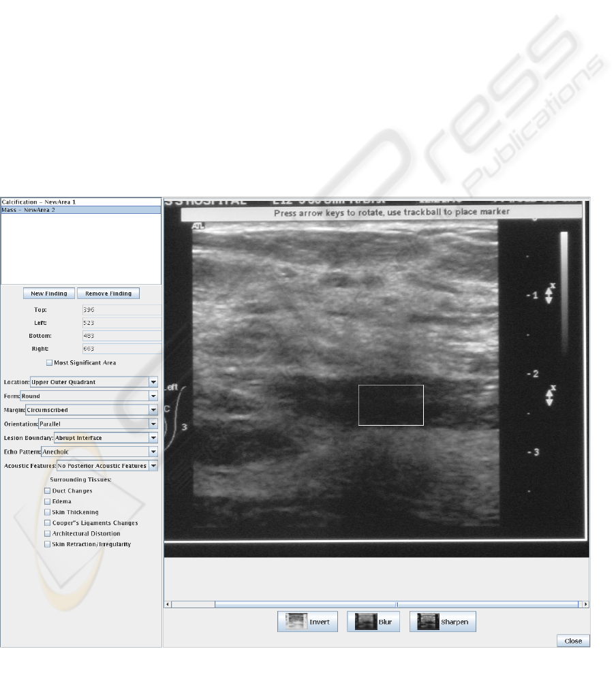Open the Echo Pattern dropdown
The width and height of the screenshot is (616, 692).
tap(153, 452)
